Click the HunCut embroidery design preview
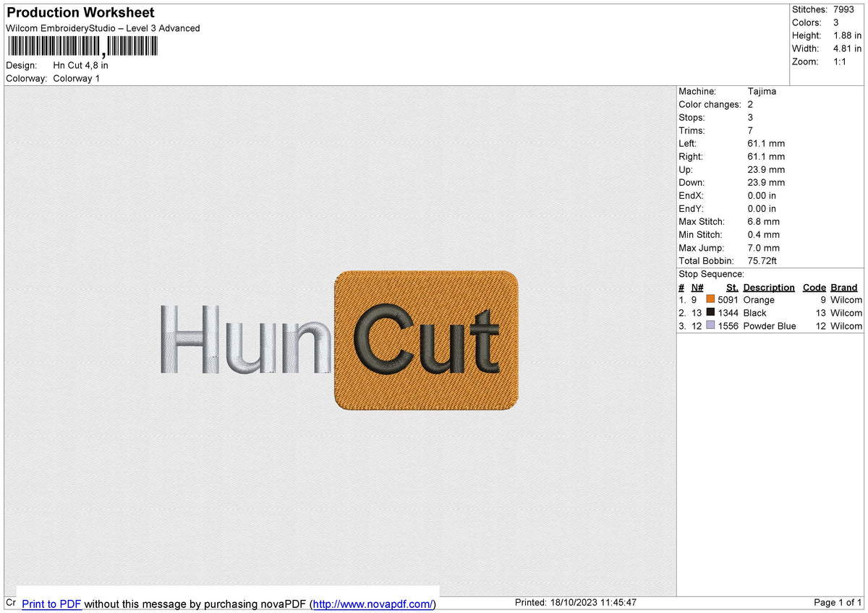Viewport: 868px width, 613px height. click(339, 340)
